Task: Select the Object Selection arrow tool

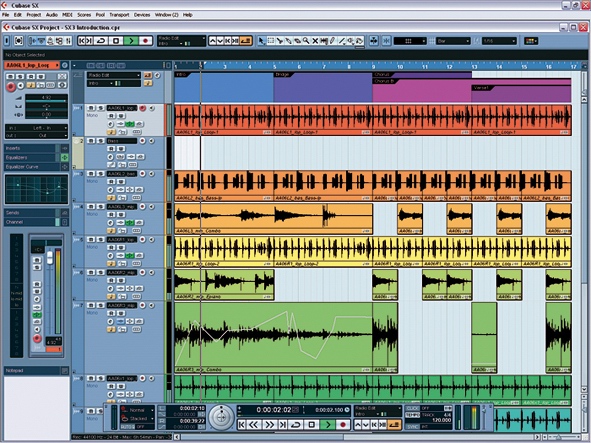Action: (x=261, y=41)
